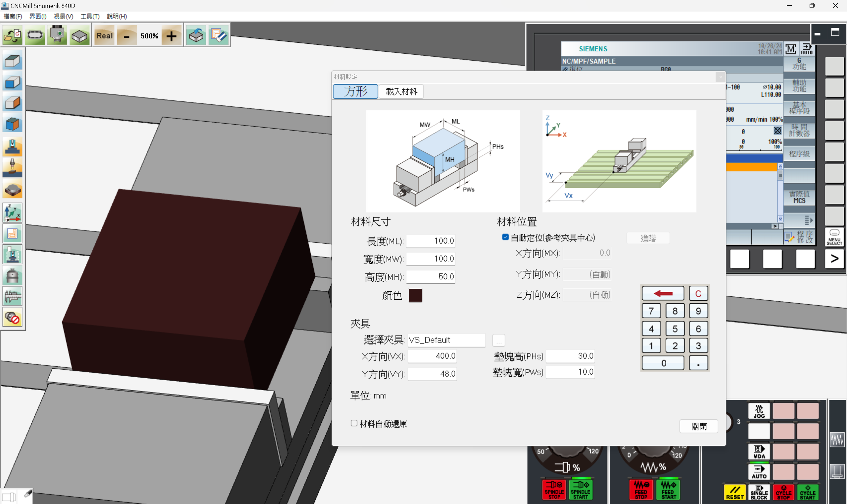Click the MENU SELECT key
847x504 pixels.
pos(834,237)
